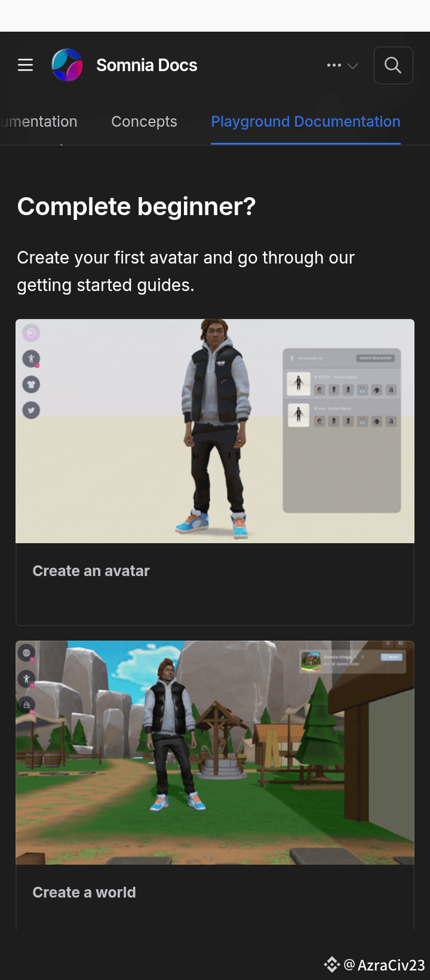Click the three-dots more options icon

click(x=334, y=65)
